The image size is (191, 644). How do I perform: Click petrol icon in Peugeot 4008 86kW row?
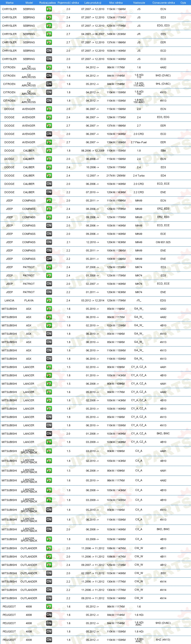pos(49,607)
